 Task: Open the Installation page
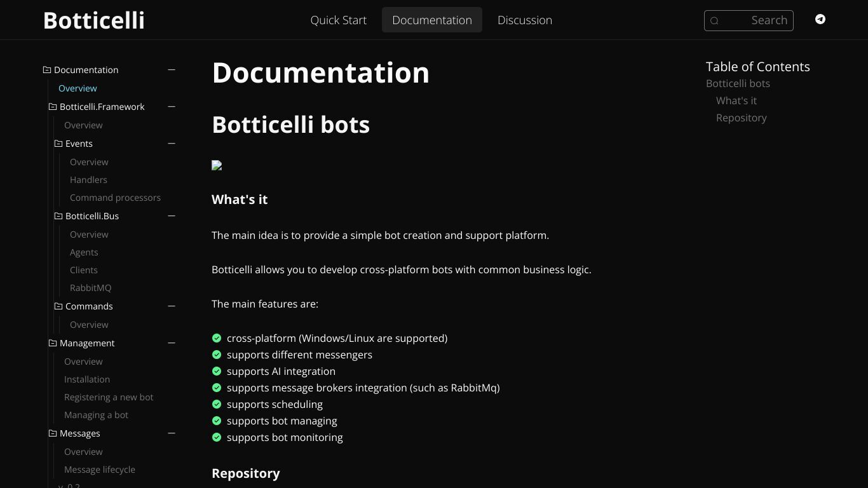87,379
